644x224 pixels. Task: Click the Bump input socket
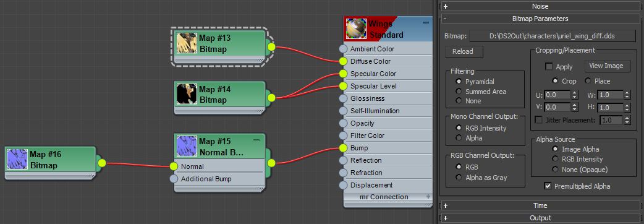point(344,148)
